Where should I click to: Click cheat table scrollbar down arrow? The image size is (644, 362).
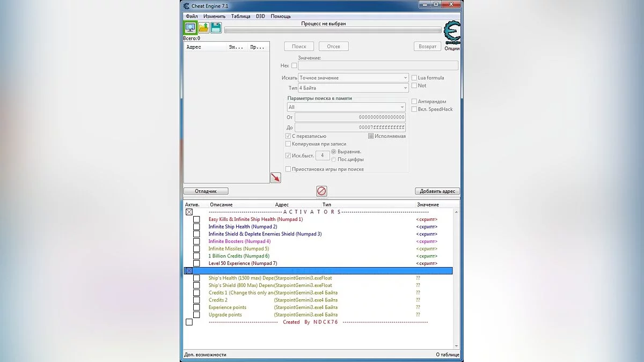tap(457, 346)
